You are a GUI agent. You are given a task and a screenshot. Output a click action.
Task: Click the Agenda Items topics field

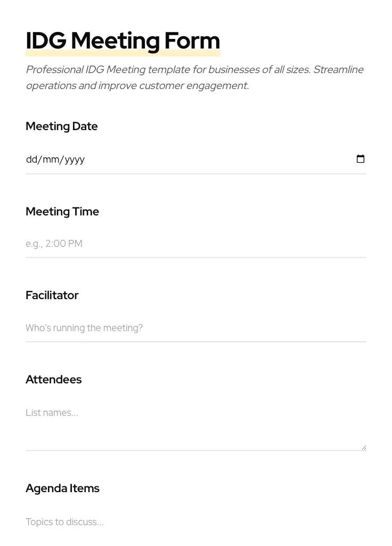[x=160, y=522]
